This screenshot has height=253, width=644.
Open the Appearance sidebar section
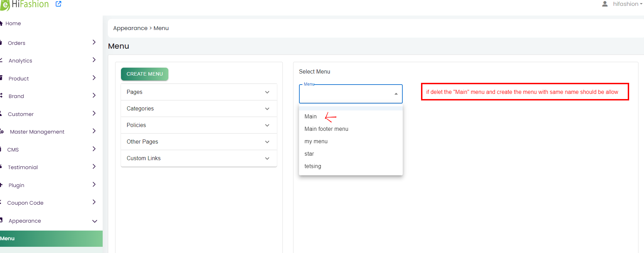pos(25,221)
